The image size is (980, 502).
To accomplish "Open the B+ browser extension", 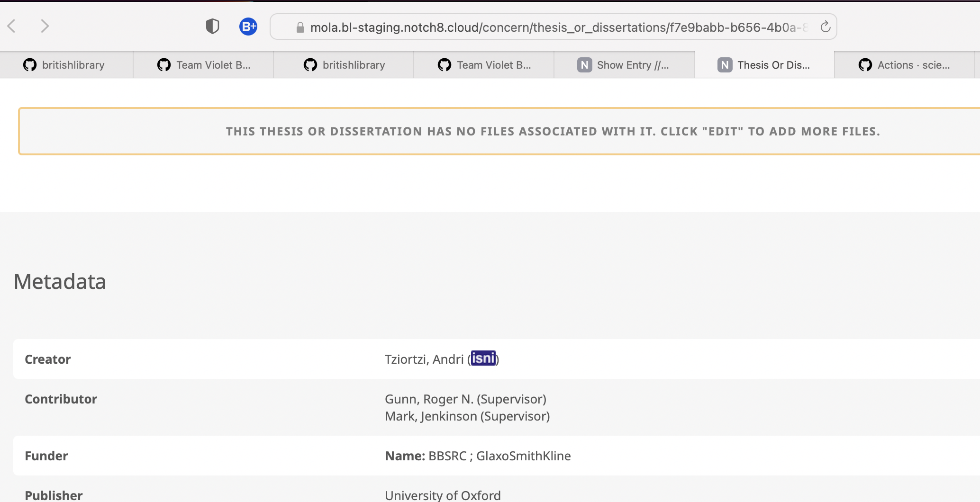I will coord(248,26).
